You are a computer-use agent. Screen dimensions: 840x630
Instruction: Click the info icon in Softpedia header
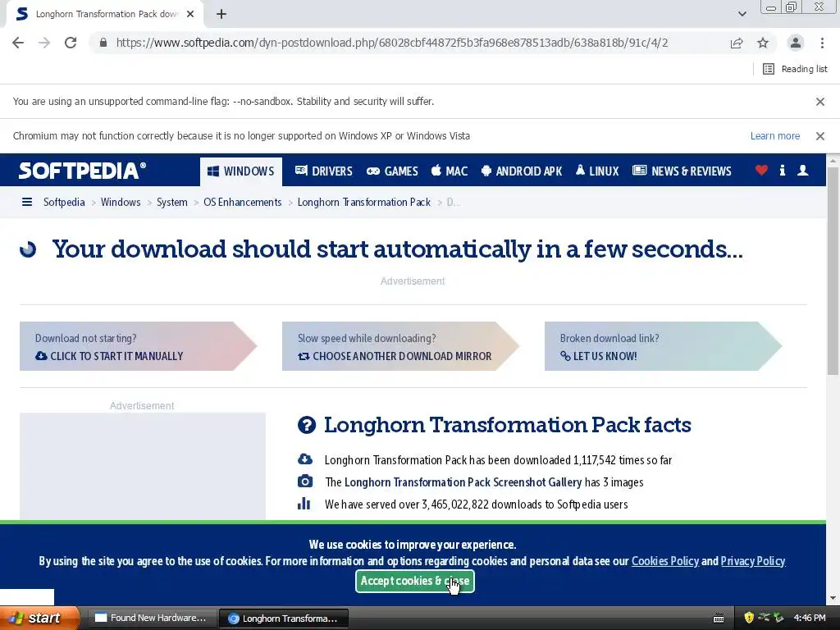click(782, 171)
